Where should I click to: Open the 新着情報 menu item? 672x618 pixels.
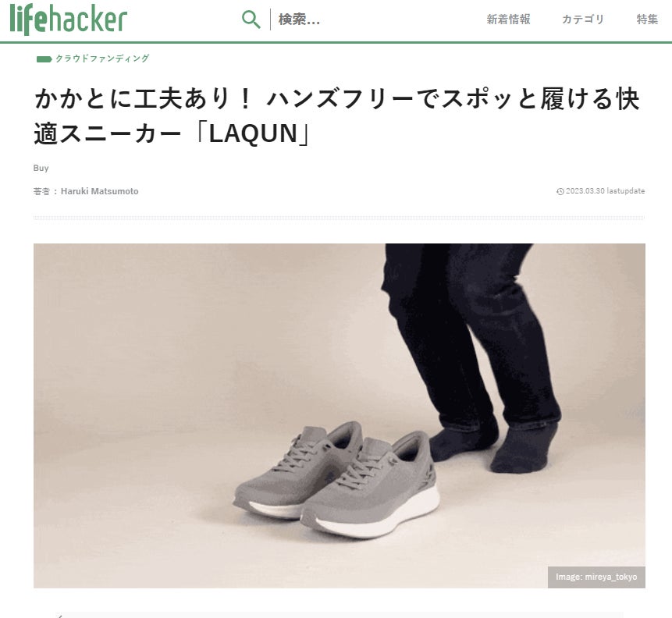click(x=508, y=20)
